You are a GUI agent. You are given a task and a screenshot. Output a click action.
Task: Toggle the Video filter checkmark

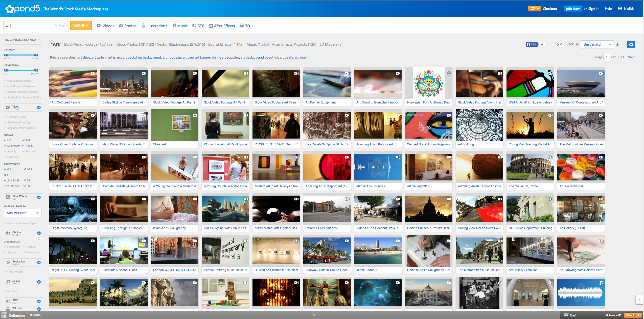[39, 108]
